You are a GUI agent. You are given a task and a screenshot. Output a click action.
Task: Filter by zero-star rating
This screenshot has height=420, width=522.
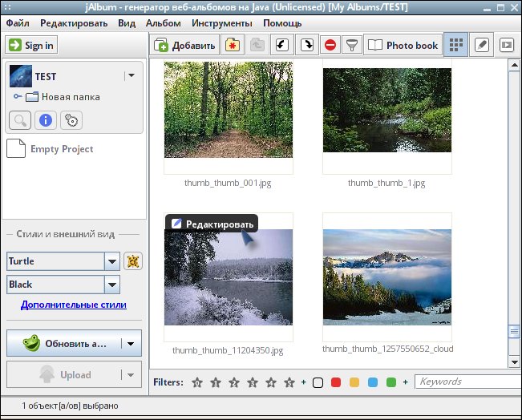[x=197, y=382]
